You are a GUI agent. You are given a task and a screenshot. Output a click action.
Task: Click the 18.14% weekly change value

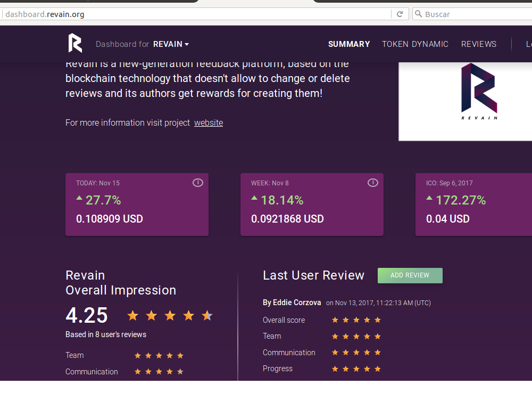282,200
